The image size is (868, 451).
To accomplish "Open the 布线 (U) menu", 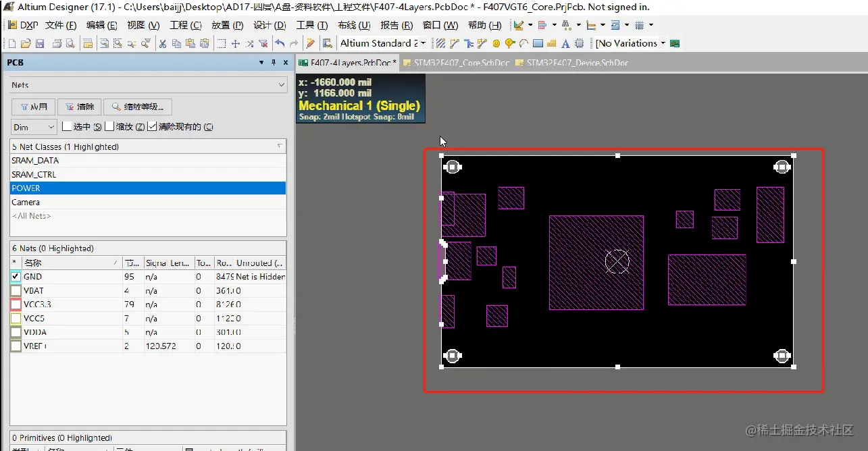I will point(355,25).
